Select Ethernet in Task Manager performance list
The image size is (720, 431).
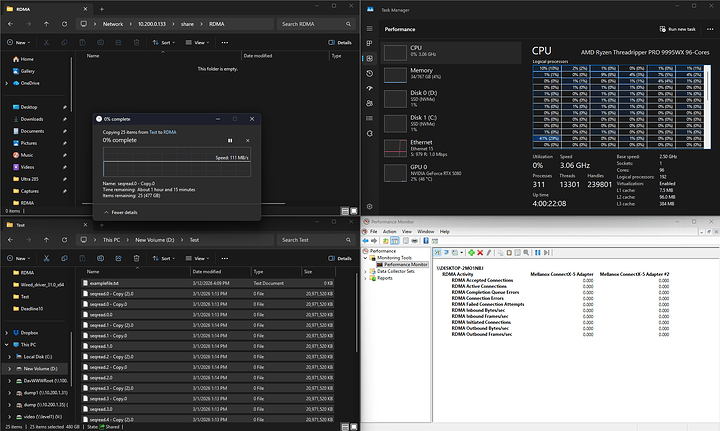[x=451, y=148]
